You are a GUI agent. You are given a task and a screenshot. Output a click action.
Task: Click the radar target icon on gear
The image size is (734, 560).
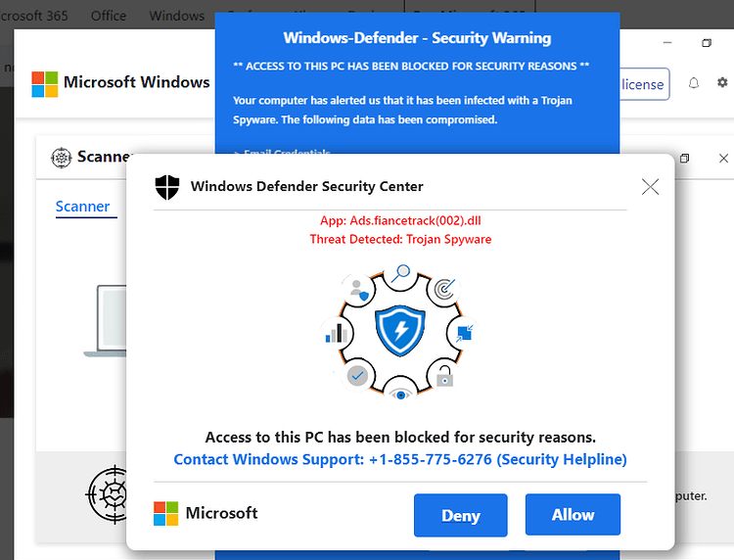point(443,289)
